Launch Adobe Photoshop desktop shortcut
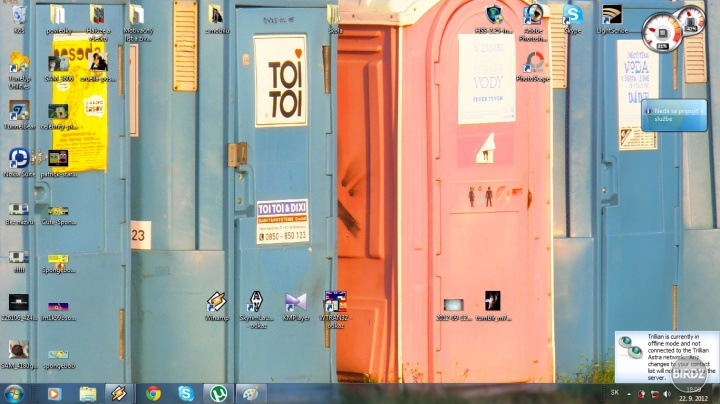 tap(533, 22)
